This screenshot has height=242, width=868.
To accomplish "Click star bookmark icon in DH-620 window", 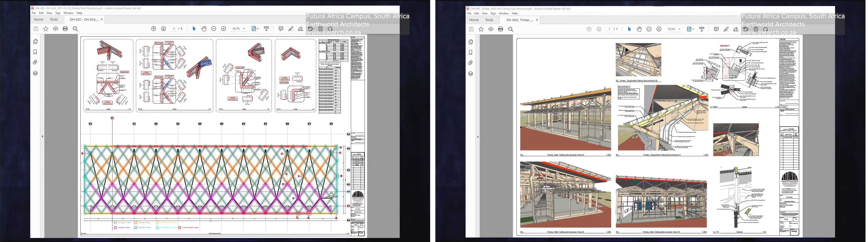I will click(x=45, y=29).
